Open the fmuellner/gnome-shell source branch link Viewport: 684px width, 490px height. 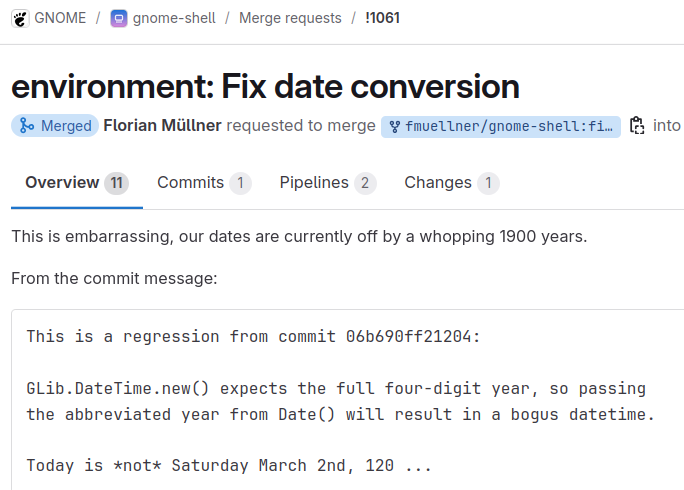501,127
